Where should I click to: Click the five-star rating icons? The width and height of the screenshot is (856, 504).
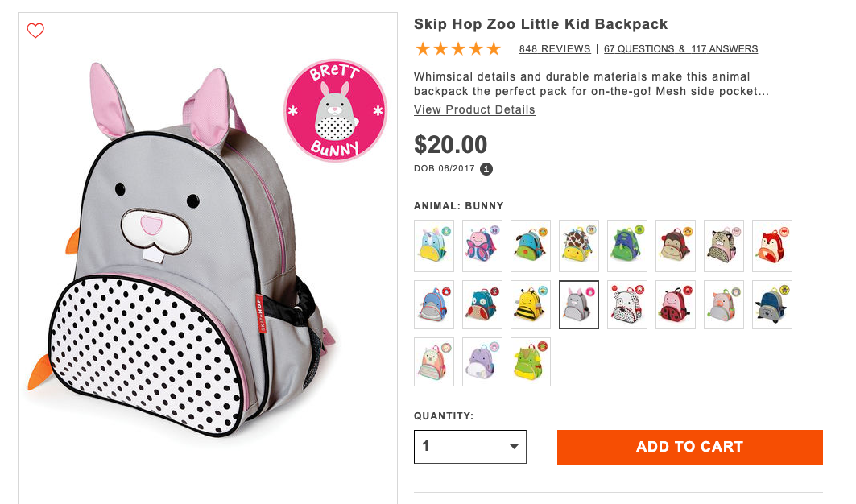[x=458, y=49]
